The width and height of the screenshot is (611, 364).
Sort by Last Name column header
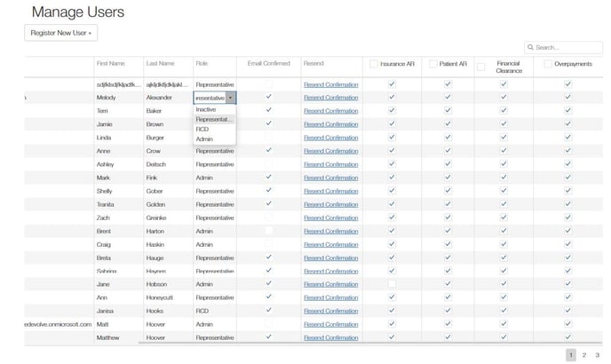(x=160, y=63)
